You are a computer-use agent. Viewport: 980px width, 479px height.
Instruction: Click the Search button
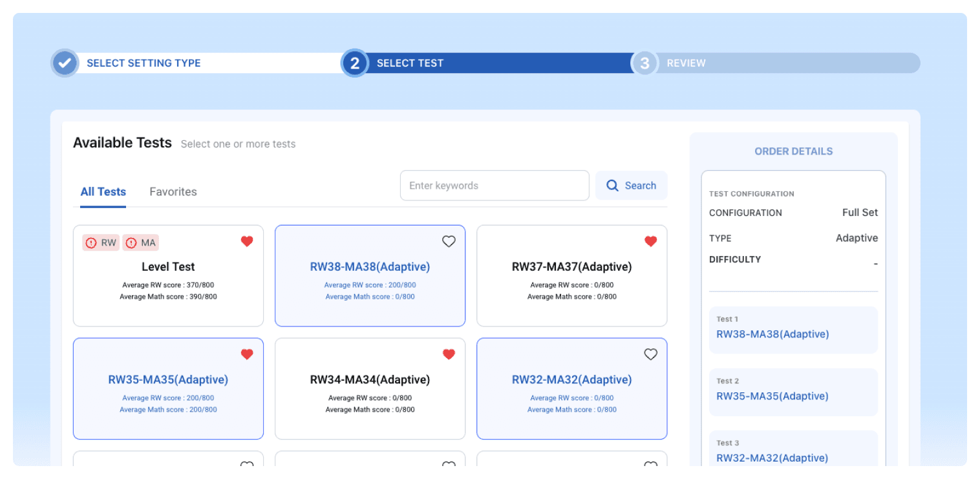632,186
